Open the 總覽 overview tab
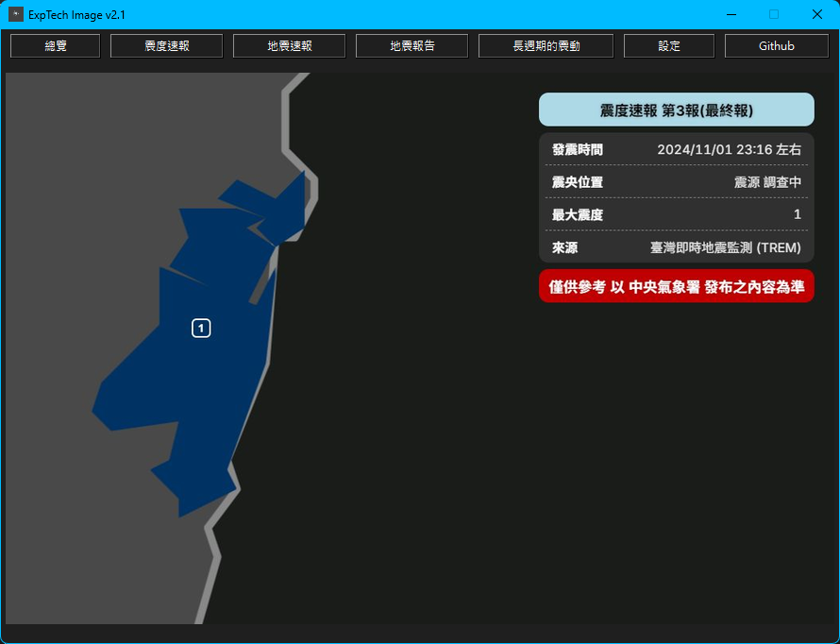Screen dimensions: 840x644 point(54,45)
